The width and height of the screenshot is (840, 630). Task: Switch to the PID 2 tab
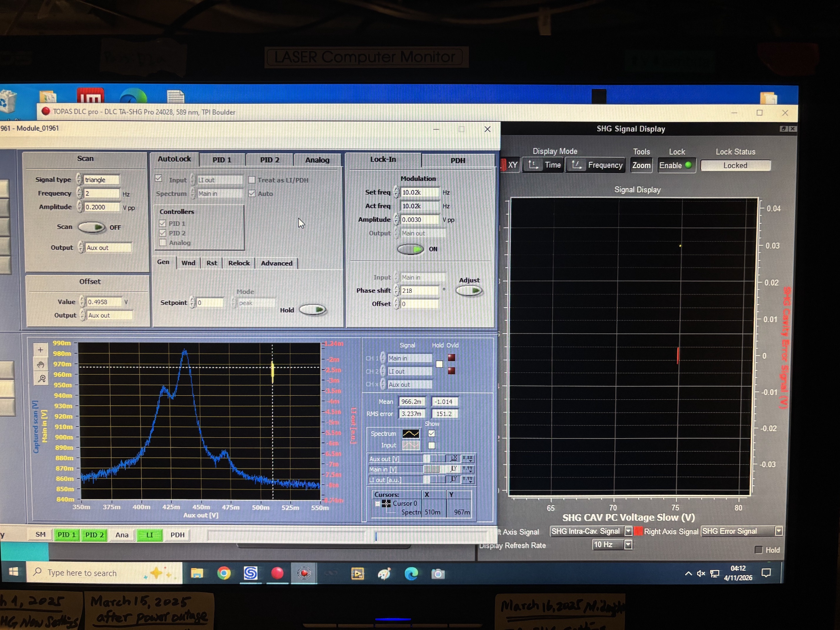coord(269,160)
